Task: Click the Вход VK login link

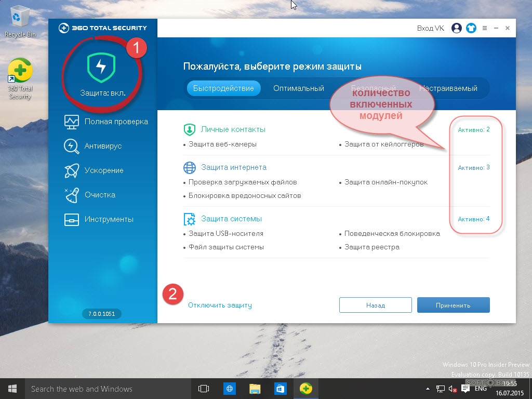Action: [431, 28]
